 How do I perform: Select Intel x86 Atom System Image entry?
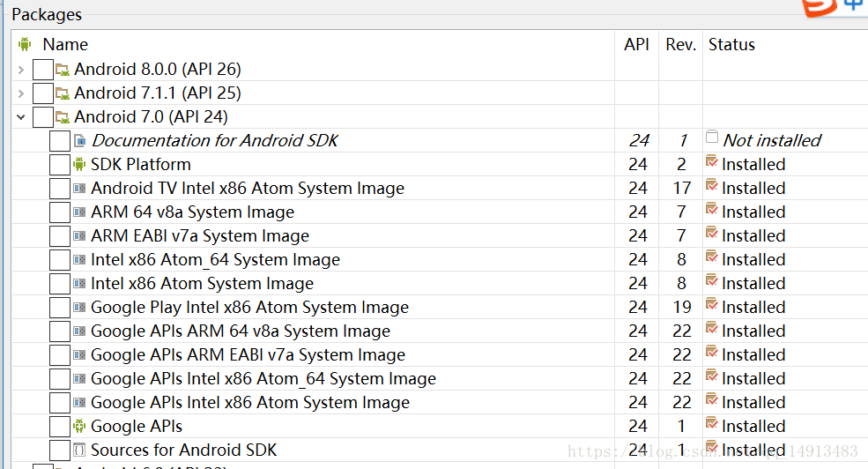pyautogui.click(x=202, y=284)
